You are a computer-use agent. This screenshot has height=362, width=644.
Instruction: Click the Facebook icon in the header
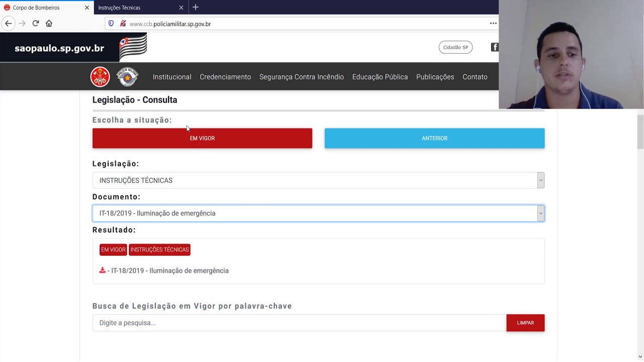tap(495, 47)
